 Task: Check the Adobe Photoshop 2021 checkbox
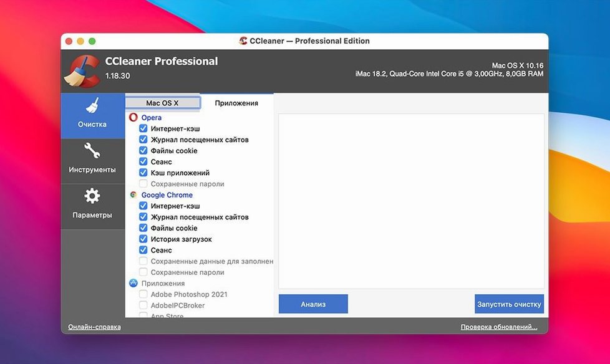pyautogui.click(x=143, y=294)
